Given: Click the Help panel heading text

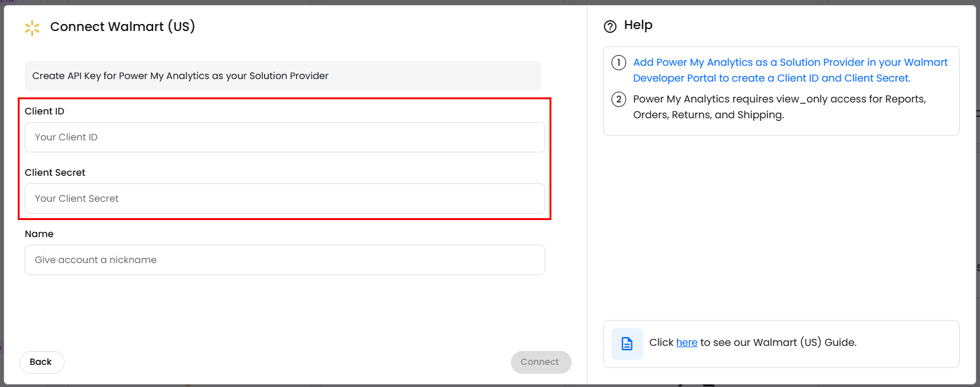Looking at the screenshot, I should (x=638, y=25).
